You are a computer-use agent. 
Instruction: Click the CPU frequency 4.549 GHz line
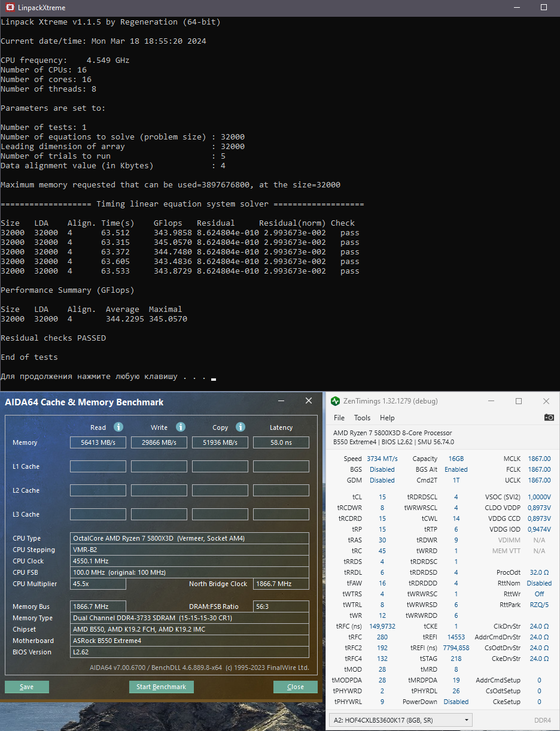[65, 60]
